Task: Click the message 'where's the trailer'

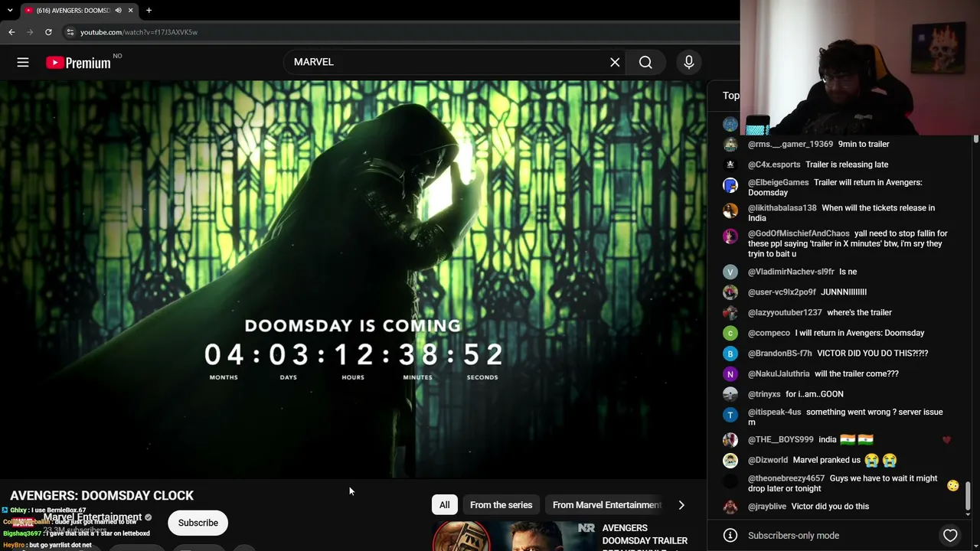Action: 859,312
